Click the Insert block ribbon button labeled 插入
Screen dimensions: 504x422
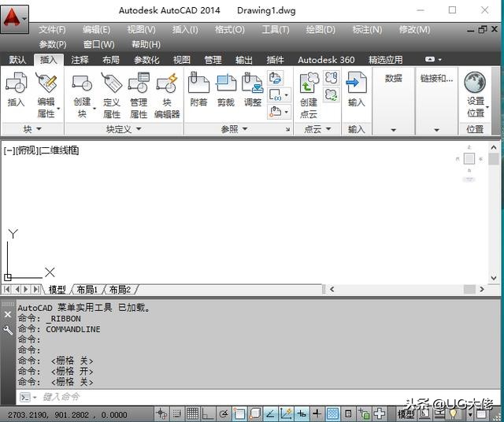(16, 89)
